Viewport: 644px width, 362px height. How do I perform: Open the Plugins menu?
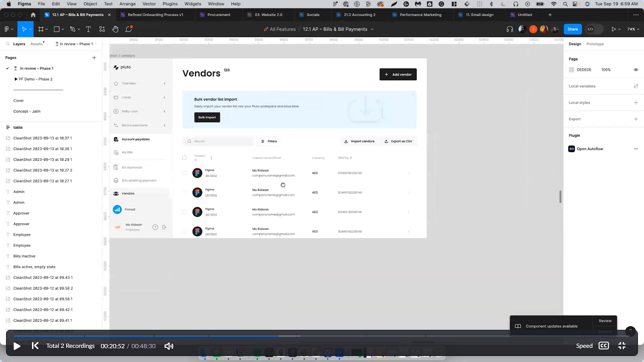[x=170, y=4]
